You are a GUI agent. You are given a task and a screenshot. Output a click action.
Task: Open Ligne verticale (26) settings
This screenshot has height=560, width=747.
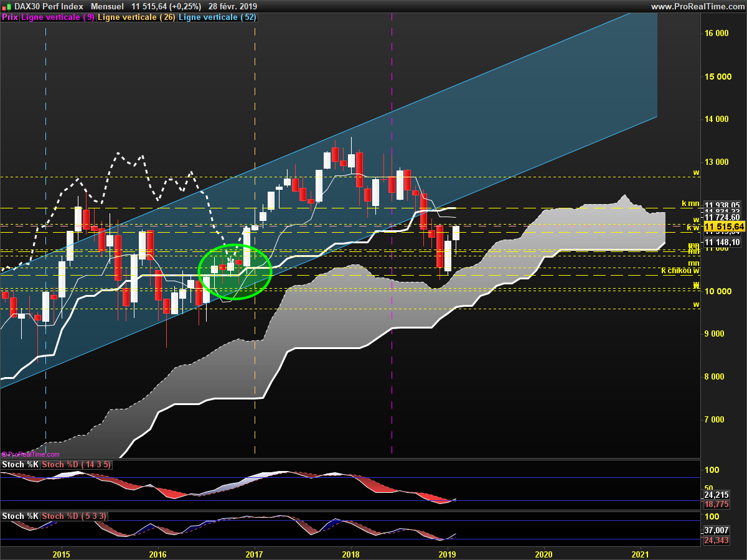point(137,17)
